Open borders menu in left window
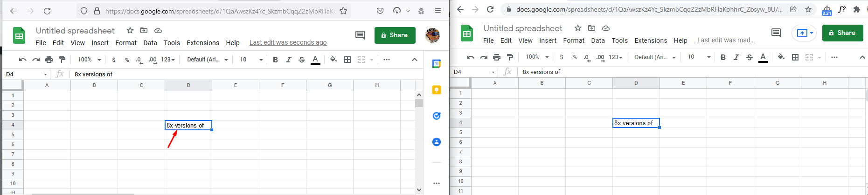 347,60
